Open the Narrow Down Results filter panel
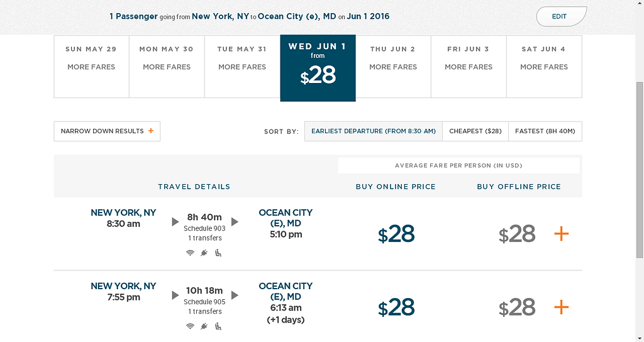The height and width of the screenshot is (342, 644). pos(107,131)
